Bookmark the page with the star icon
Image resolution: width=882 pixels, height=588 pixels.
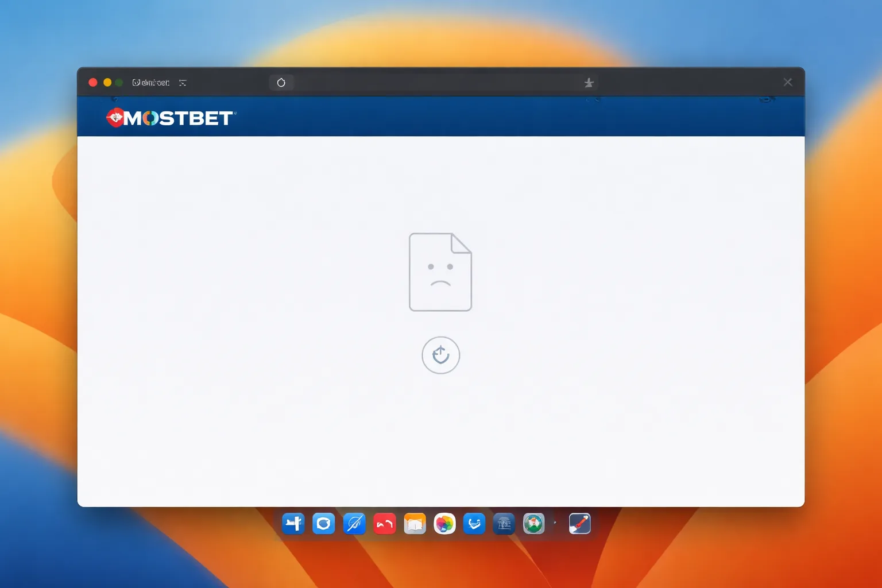589,83
